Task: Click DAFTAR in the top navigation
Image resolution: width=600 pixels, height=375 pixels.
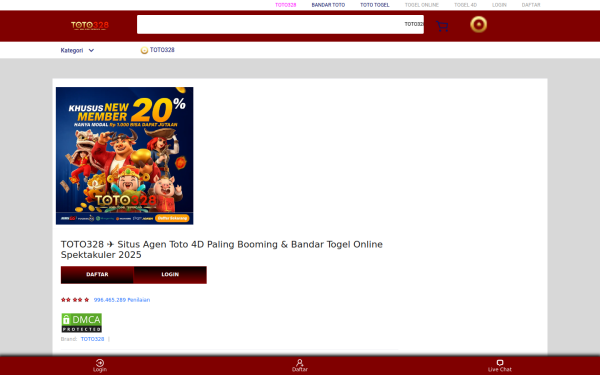Action: 531,5
